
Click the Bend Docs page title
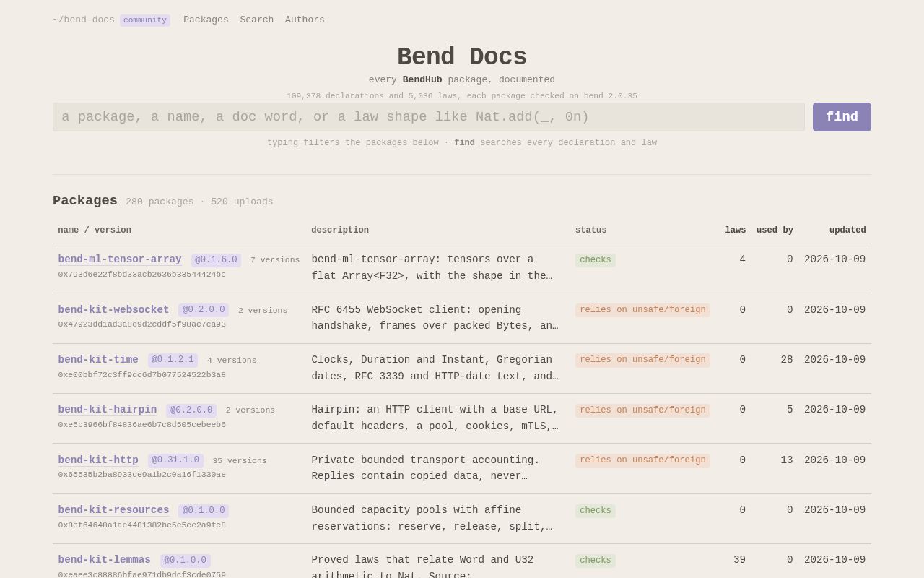462,57
